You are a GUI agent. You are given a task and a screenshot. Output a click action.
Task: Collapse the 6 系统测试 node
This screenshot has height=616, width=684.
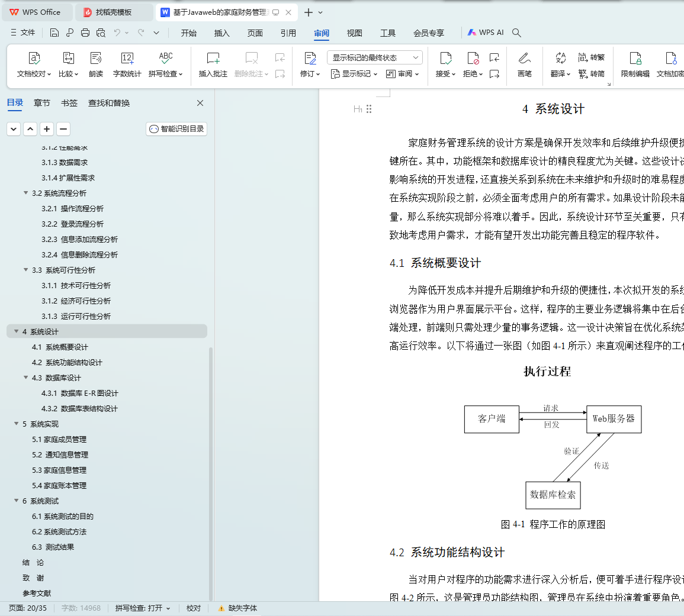[16, 501]
